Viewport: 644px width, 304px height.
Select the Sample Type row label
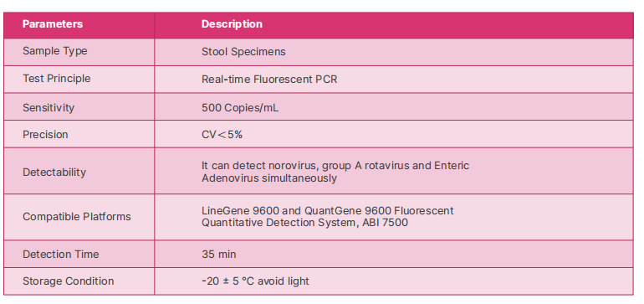[54, 51]
